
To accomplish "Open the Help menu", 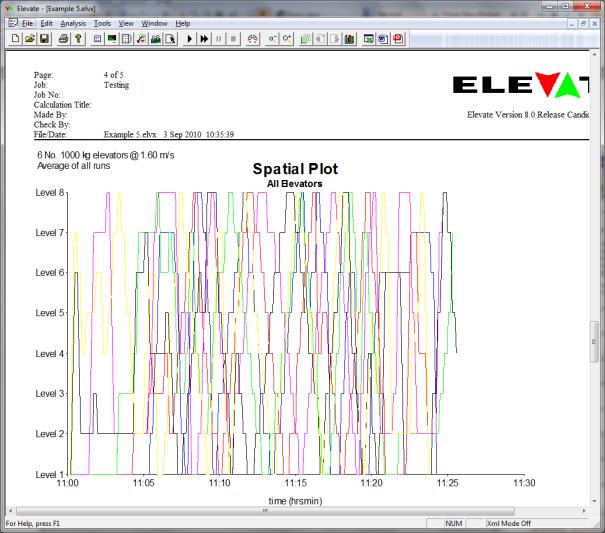I will click(x=182, y=22).
